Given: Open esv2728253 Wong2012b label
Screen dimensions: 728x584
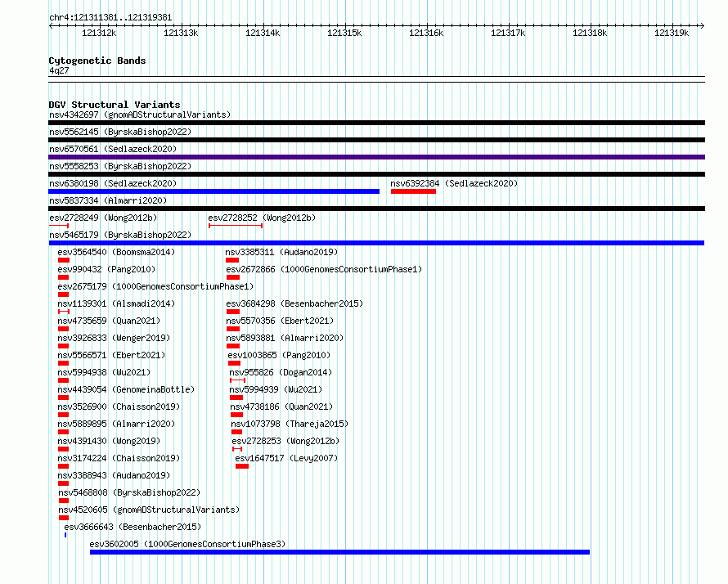Looking at the screenshot, I should [285, 441].
